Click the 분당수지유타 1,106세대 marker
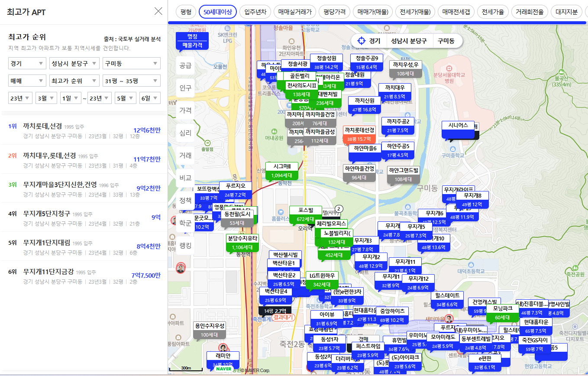This screenshot has width=588, height=376. (242, 243)
